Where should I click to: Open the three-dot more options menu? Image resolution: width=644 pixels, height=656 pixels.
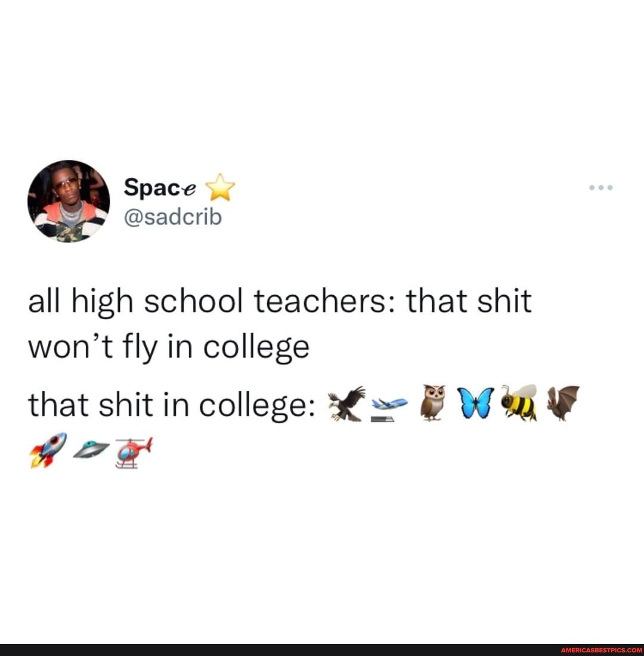click(600, 187)
